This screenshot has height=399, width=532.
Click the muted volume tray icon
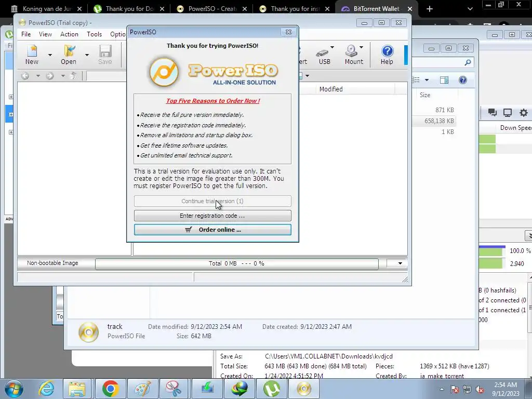(480, 389)
